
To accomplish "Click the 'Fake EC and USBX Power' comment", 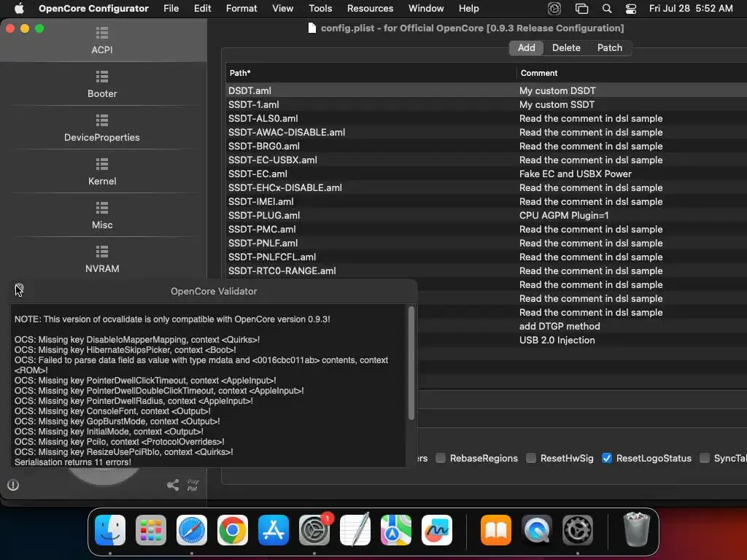I will pyautogui.click(x=575, y=174).
